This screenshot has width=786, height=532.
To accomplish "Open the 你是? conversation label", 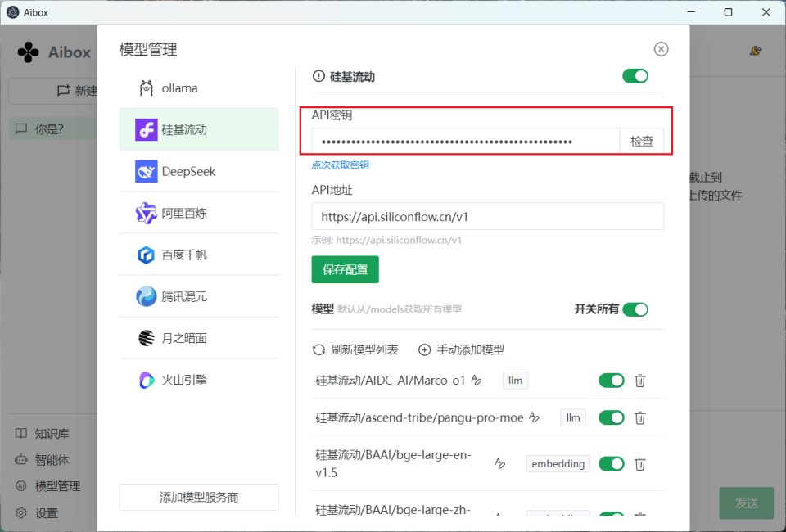I will coord(49,128).
